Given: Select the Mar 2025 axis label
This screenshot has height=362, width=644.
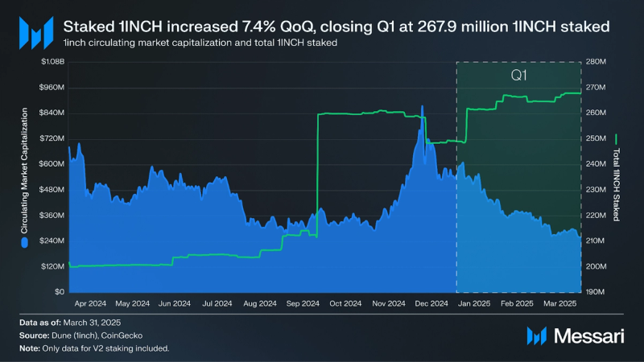Looking at the screenshot, I should tap(559, 304).
